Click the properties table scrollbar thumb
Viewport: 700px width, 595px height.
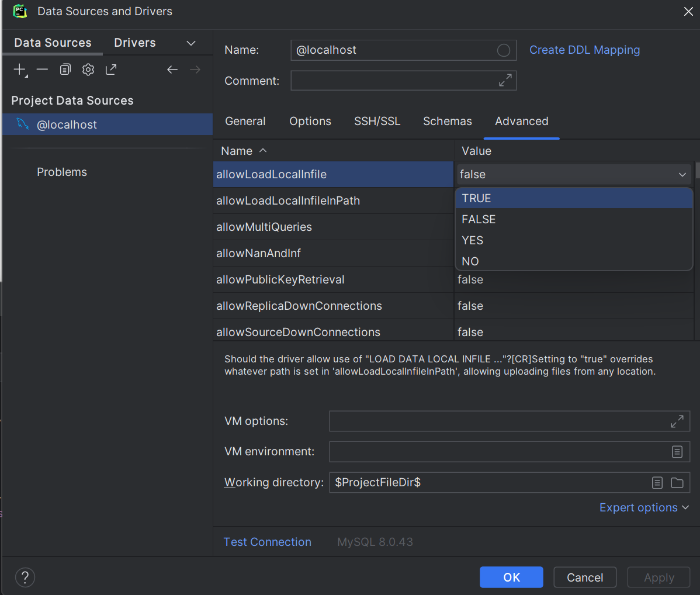coord(697,170)
